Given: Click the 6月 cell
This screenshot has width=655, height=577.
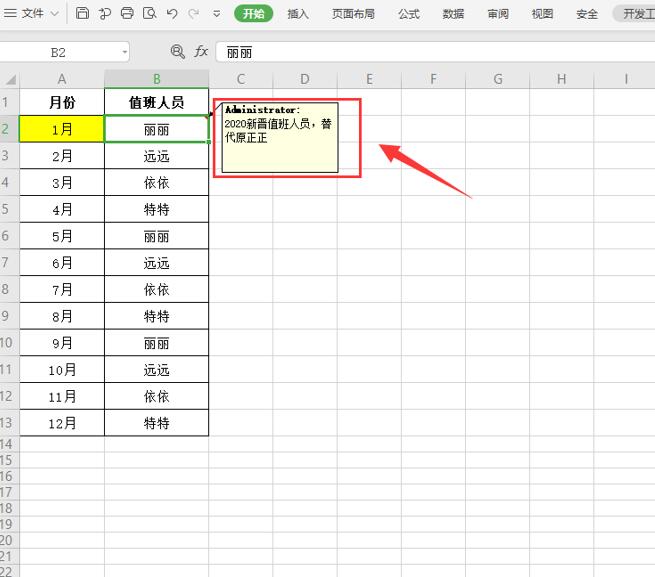Looking at the screenshot, I should tap(62, 263).
